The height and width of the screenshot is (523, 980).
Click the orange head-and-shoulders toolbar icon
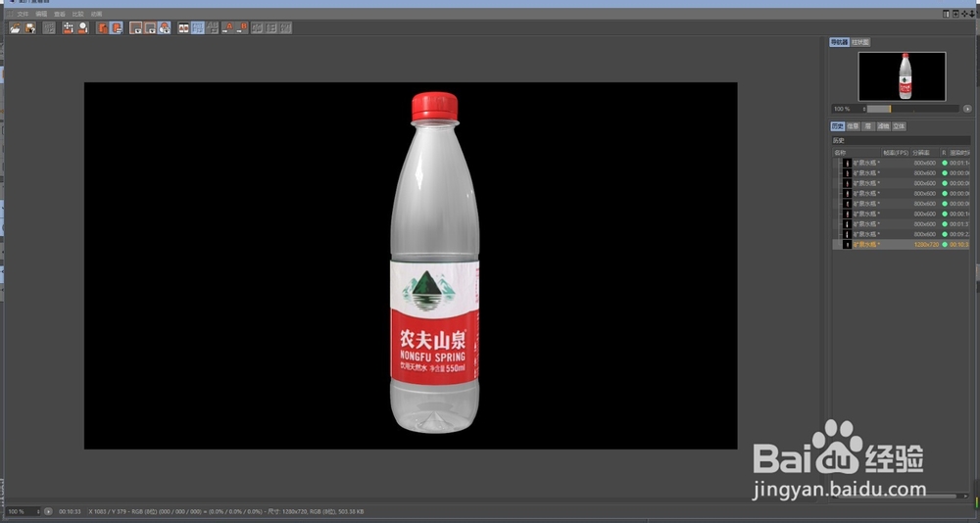pyautogui.click(x=82, y=27)
